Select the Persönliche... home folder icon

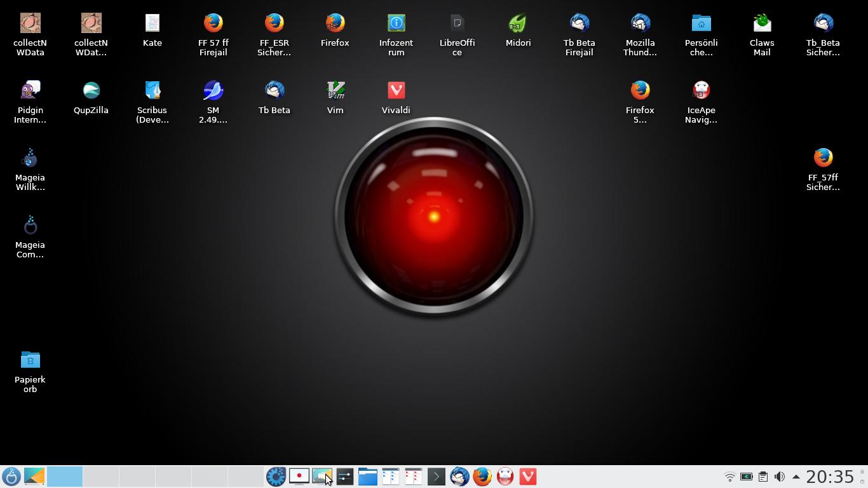point(701,34)
